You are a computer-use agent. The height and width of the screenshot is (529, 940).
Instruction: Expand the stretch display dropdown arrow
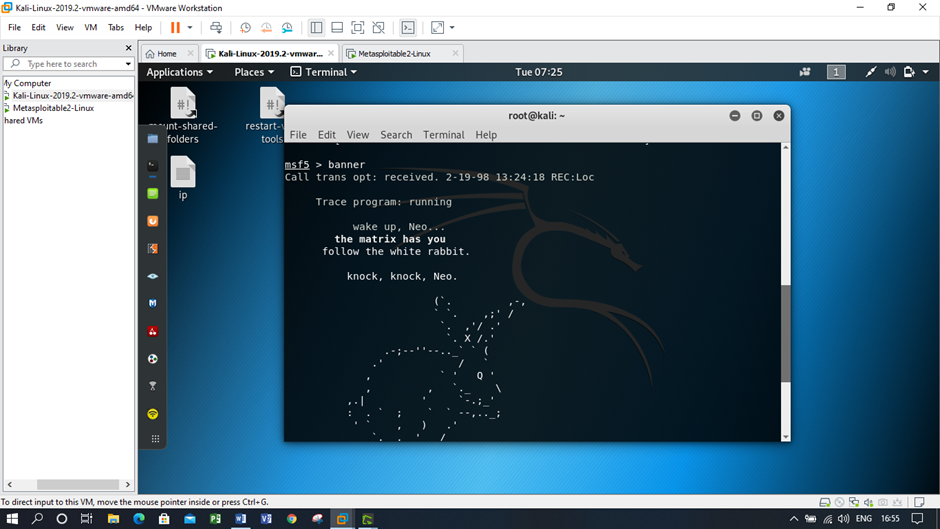(x=452, y=28)
